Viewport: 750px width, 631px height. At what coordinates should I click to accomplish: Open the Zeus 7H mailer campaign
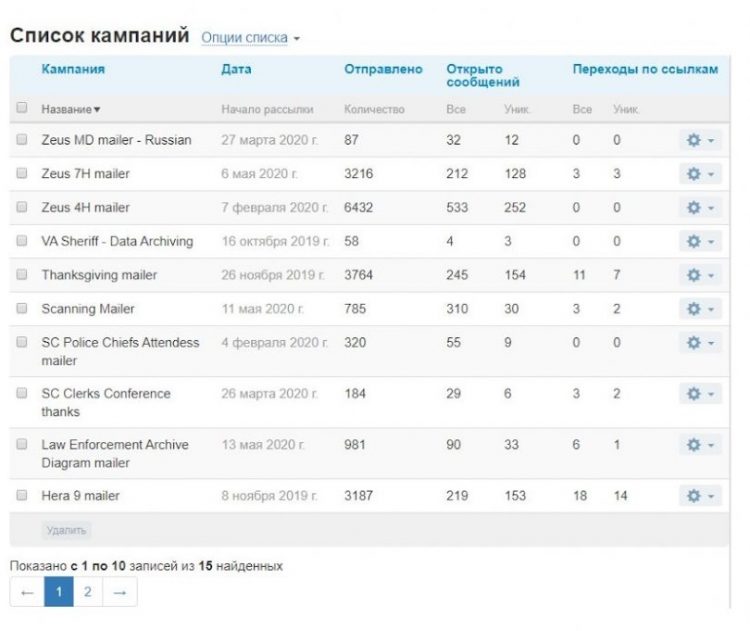pos(85,174)
